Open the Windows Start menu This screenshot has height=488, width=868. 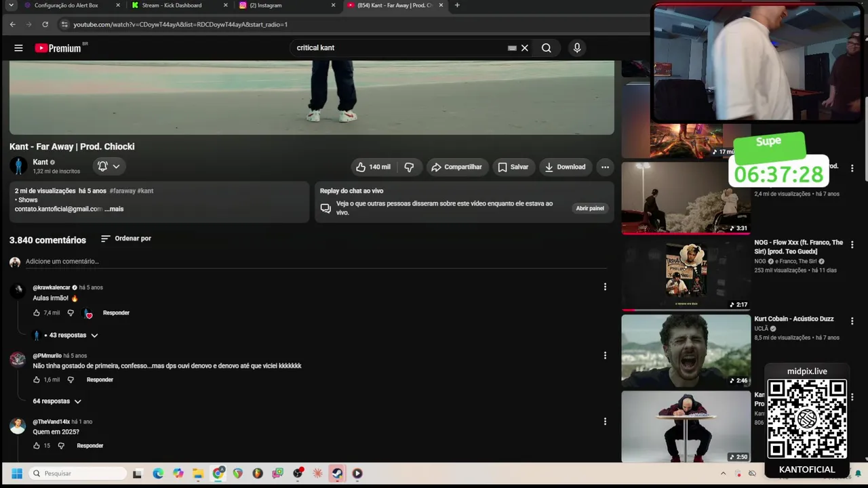17,474
